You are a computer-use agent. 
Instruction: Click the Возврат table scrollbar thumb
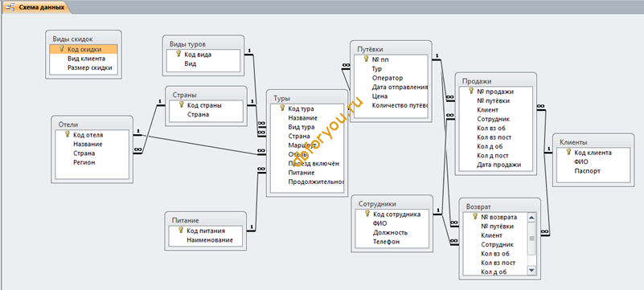531,239
